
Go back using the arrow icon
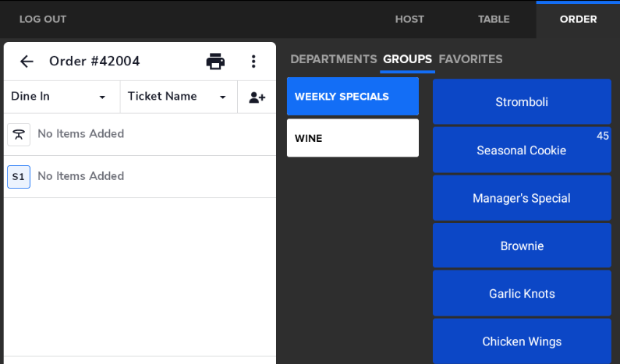pyautogui.click(x=27, y=62)
